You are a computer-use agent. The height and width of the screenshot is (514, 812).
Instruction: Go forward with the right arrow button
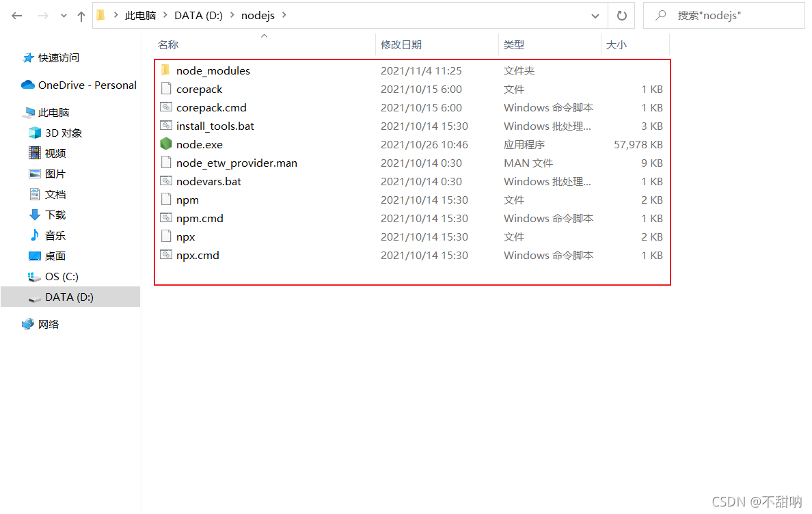click(x=44, y=16)
